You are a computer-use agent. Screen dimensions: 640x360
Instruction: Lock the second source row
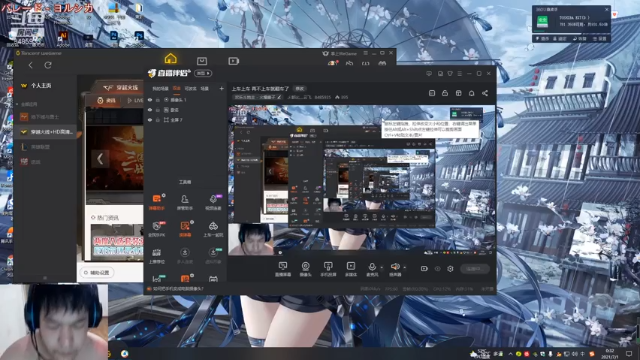[158, 110]
